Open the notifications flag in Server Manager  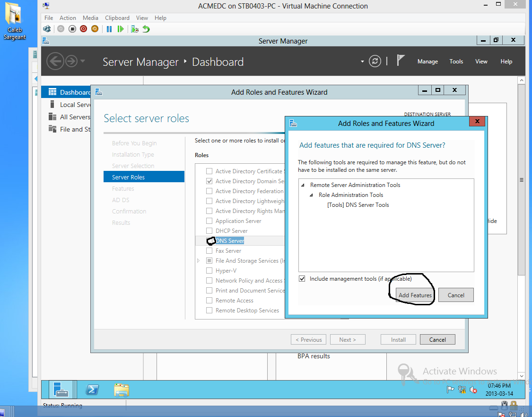401,61
